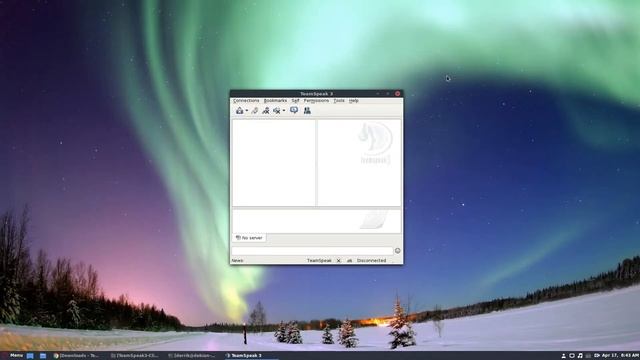Toggle the mute microphone toolbar icon
Image resolution: width=640 pixels, height=360 pixels.
[277, 111]
